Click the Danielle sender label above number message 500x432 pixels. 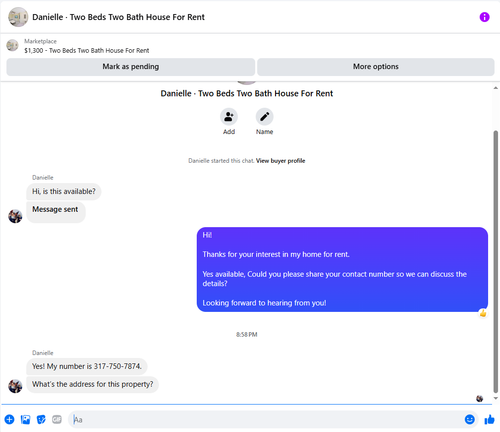pos(43,353)
